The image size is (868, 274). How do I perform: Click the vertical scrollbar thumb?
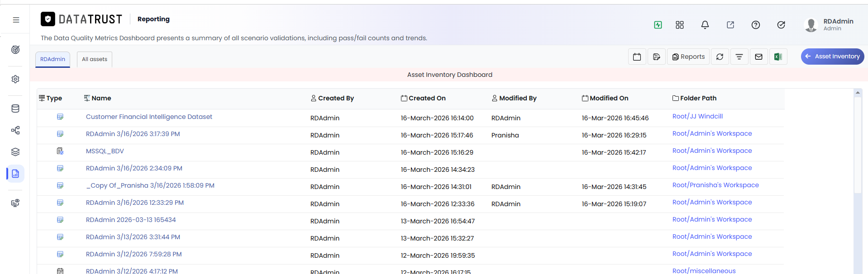click(858, 145)
